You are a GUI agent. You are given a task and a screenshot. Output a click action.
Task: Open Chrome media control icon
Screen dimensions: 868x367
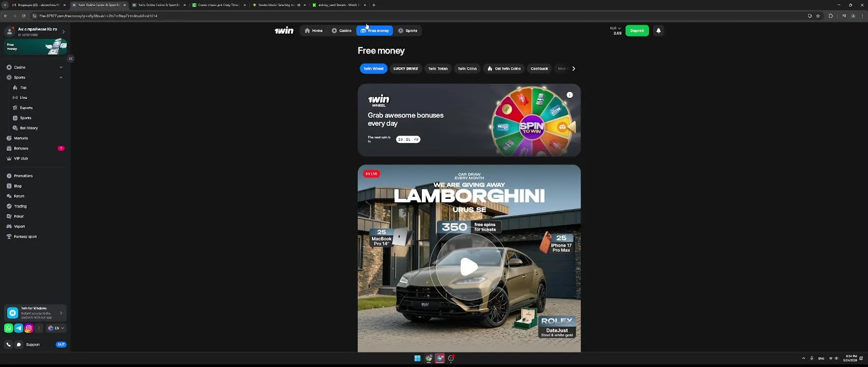coord(844,16)
